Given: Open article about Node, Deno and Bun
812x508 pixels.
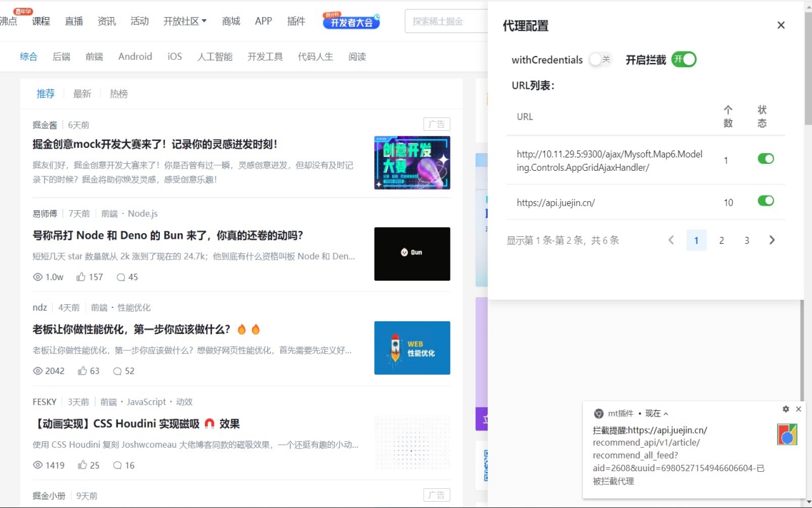Looking at the screenshot, I should point(168,236).
